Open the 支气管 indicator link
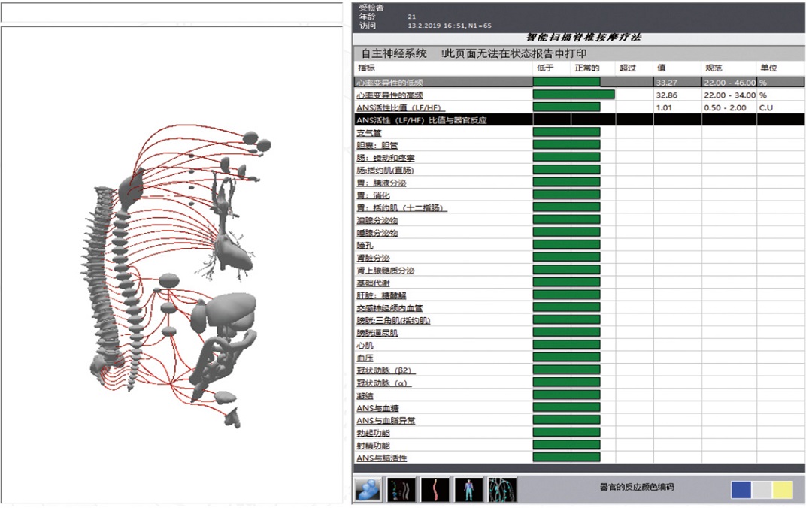This screenshot has height=508, width=812. click(x=369, y=133)
